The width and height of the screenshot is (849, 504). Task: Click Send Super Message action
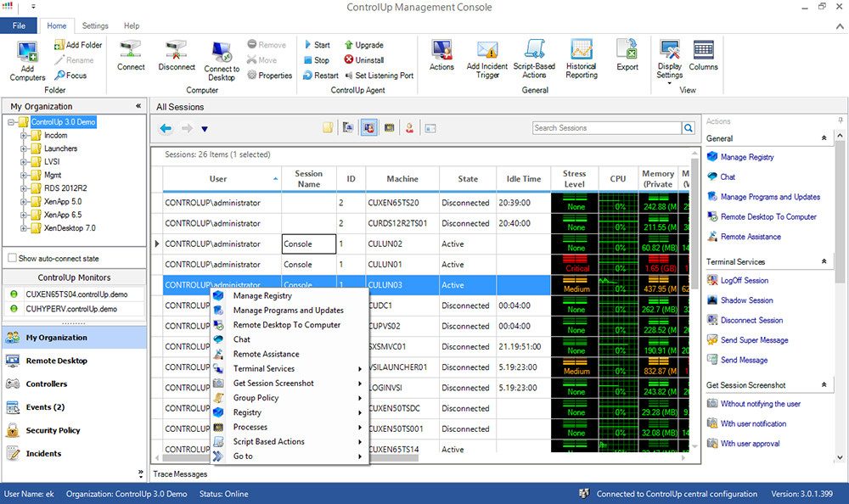coord(754,340)
